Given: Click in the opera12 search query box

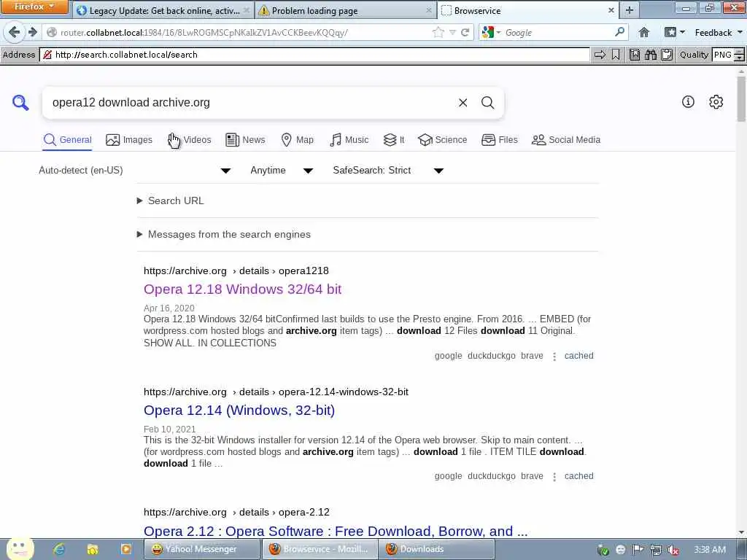Looking at the screenshot, I should click(252, 102).
